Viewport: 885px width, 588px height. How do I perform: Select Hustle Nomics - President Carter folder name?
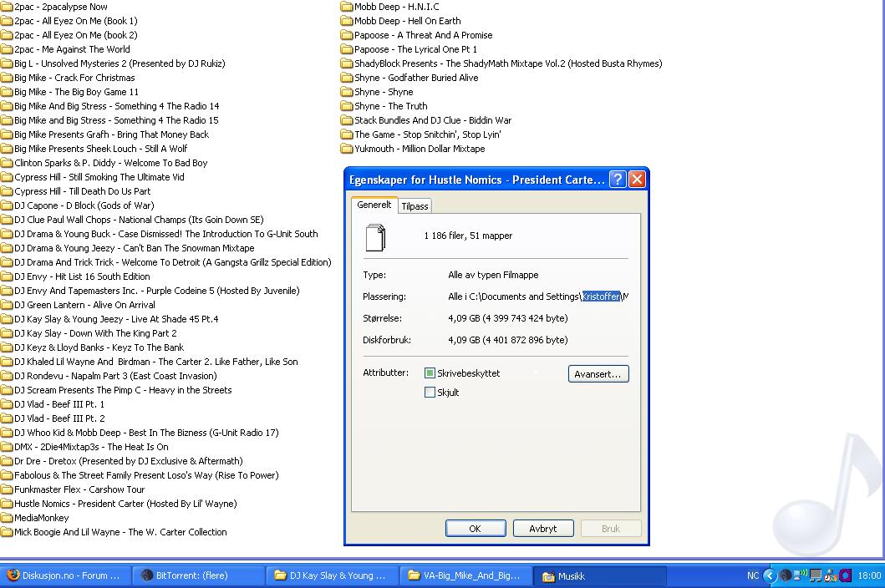click(x=125, y=504)
